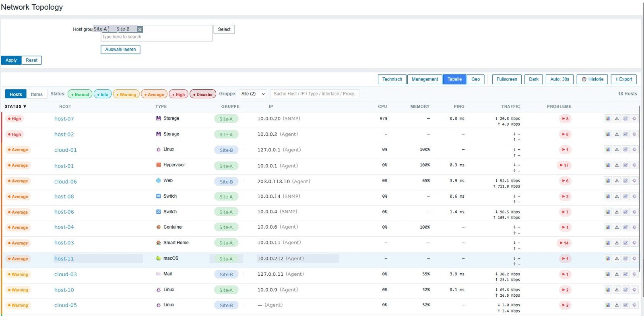The width and height of the screenshot is (644, 316).
Task: Click the Export button
Action: pos(623,79)
